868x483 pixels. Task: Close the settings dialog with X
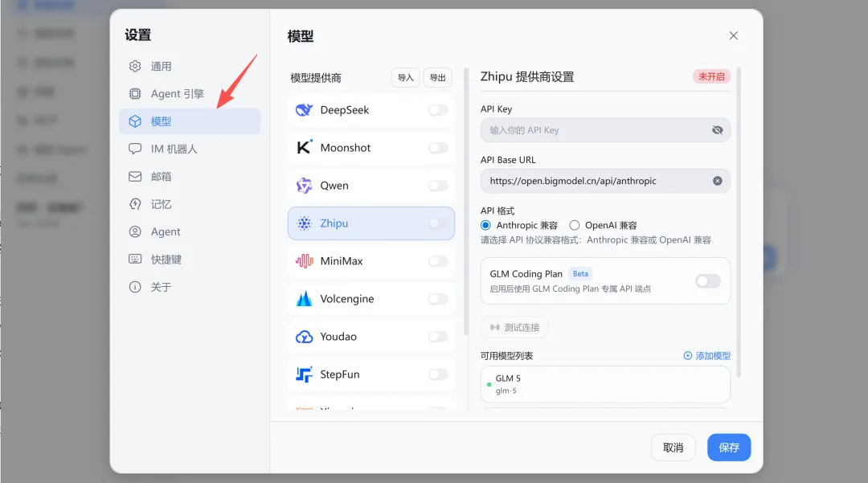(x=734, y=35)
